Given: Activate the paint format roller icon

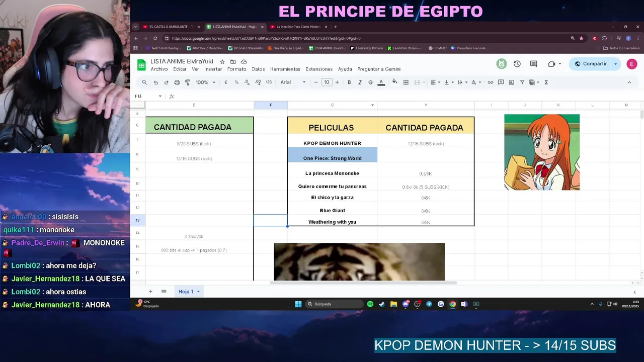Looking at the screenshot, I should [x=187, y=82].
